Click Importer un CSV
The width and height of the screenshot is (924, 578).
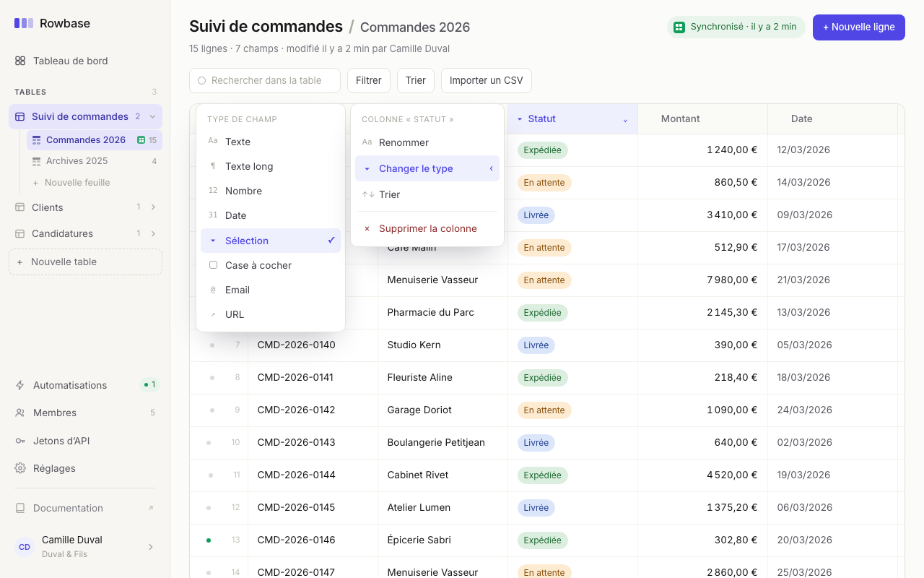point(487,81)
